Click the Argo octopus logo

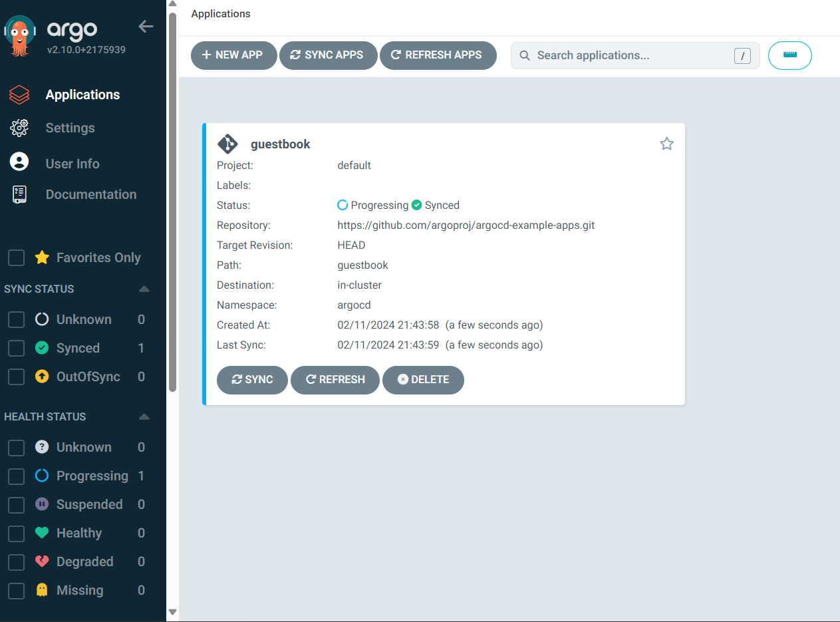click(x=21, y=36)
